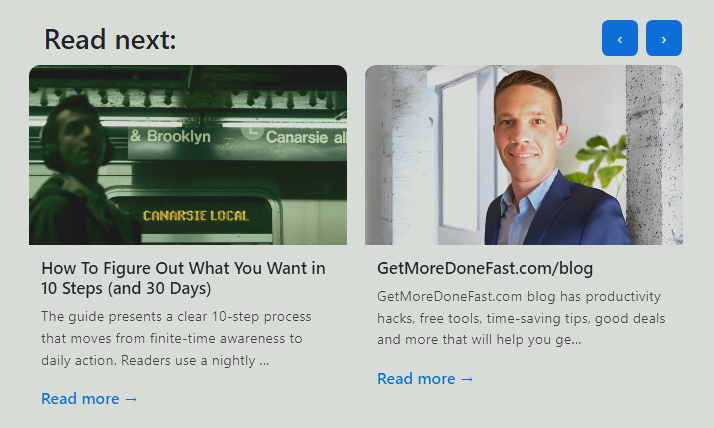Viewport: 714px width, 428px height.
Task: Click Read more under GetMoreDoneFast.com blog card
Action: coord(425,379)
